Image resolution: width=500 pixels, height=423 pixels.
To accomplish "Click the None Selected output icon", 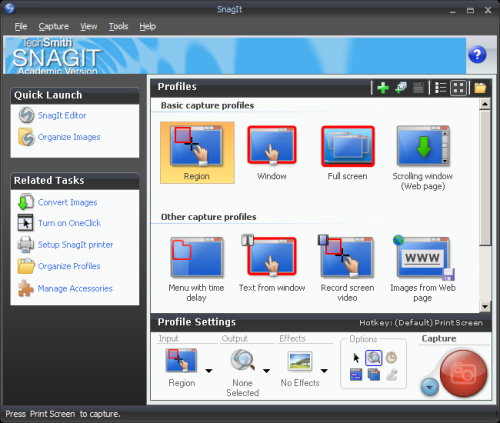I will (x=243, y=360).
